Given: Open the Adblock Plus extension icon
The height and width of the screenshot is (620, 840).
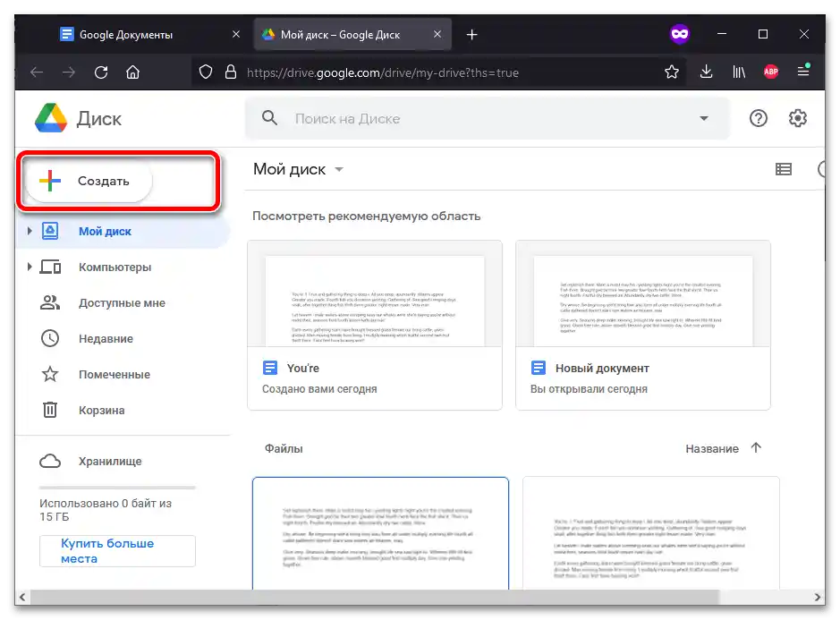Looking at the screenshot, I should 771,72.
